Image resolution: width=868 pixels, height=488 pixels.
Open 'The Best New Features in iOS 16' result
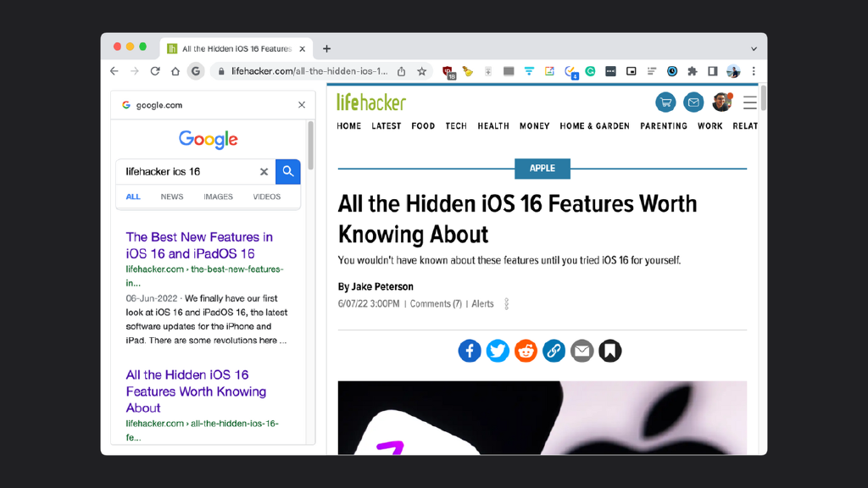click(199, 245)
